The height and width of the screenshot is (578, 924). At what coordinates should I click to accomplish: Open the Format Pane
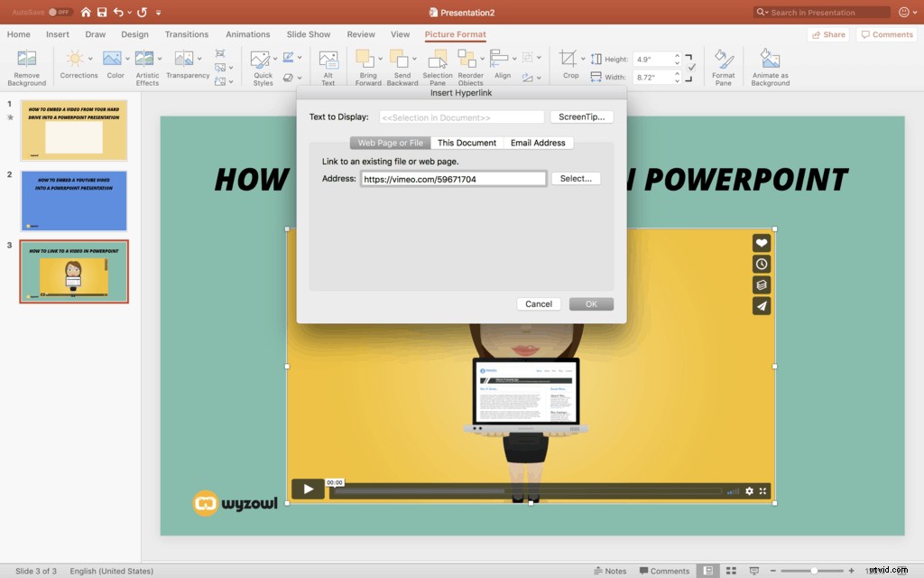tap(723, 63)
